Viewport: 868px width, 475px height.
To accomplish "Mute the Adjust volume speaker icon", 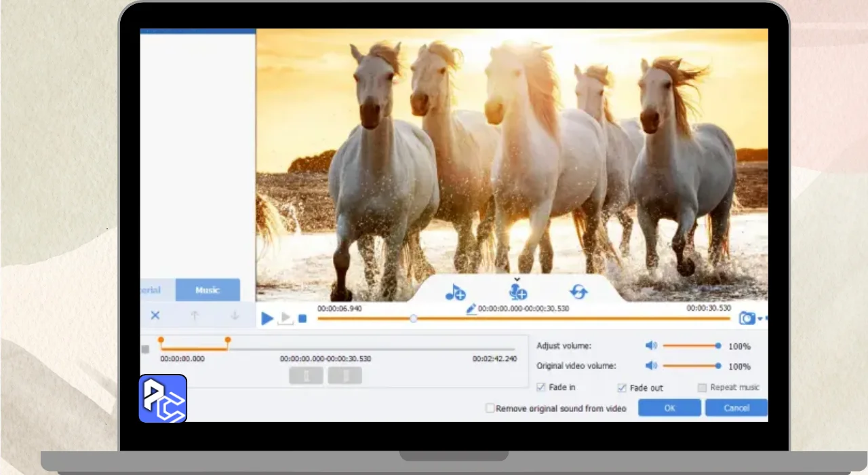I will pyautogui.click(x=651, y=345).
